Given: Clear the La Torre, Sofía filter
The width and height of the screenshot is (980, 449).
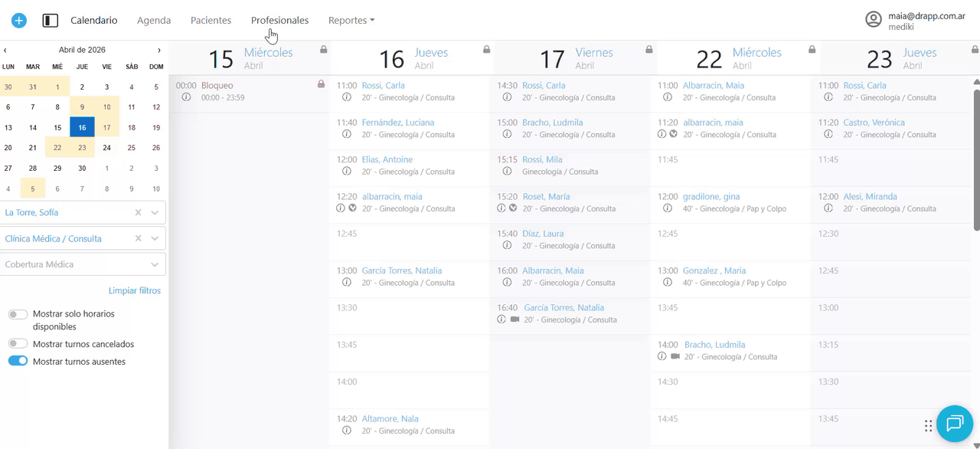Looking at the screenshot, I should point(139,213).
